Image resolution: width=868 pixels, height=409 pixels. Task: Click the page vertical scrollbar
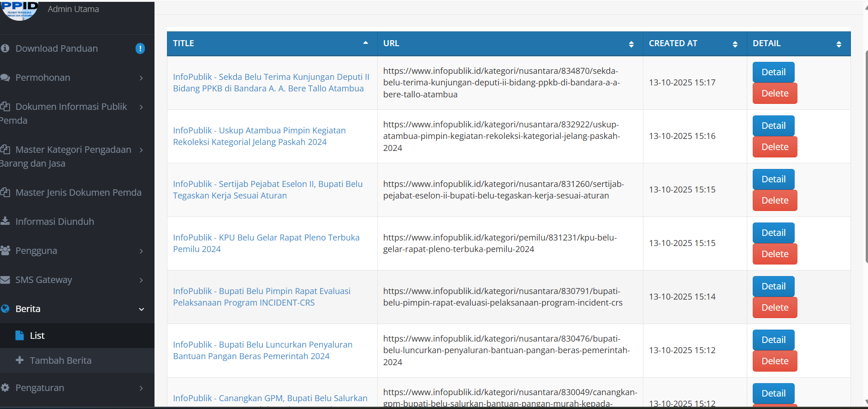click(x=866, y=157)
